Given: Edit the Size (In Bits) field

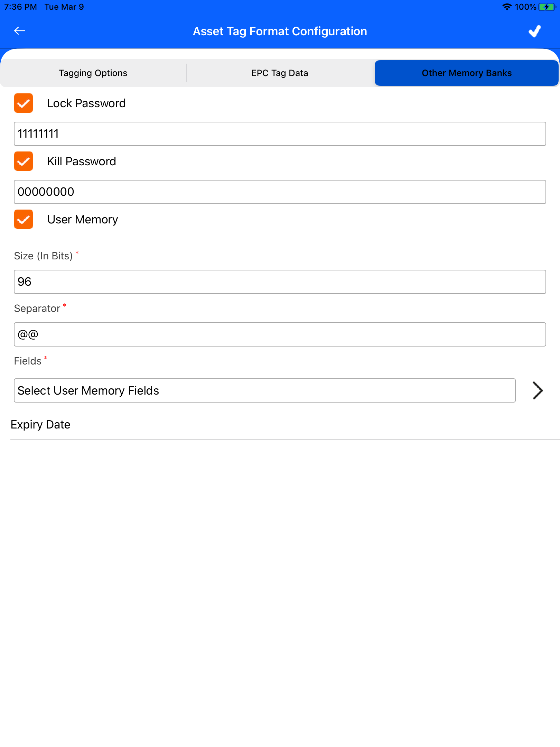Looking at the screenshot, I should pos(280,282).
